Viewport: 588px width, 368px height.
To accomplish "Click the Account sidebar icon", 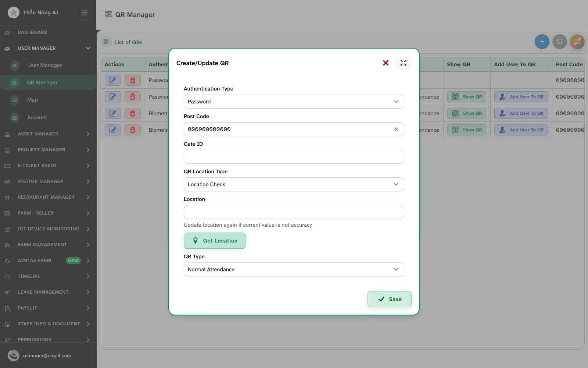I will [x=15, y=118].
